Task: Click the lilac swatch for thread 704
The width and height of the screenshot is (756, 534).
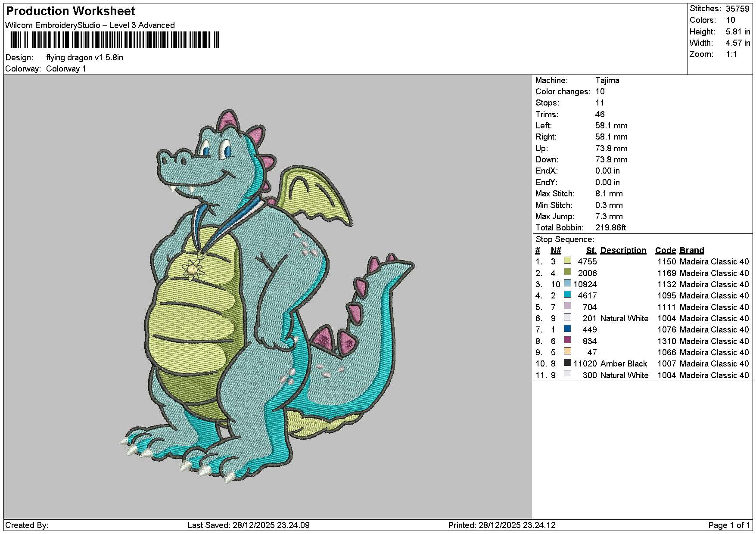Action: (567, 306)
